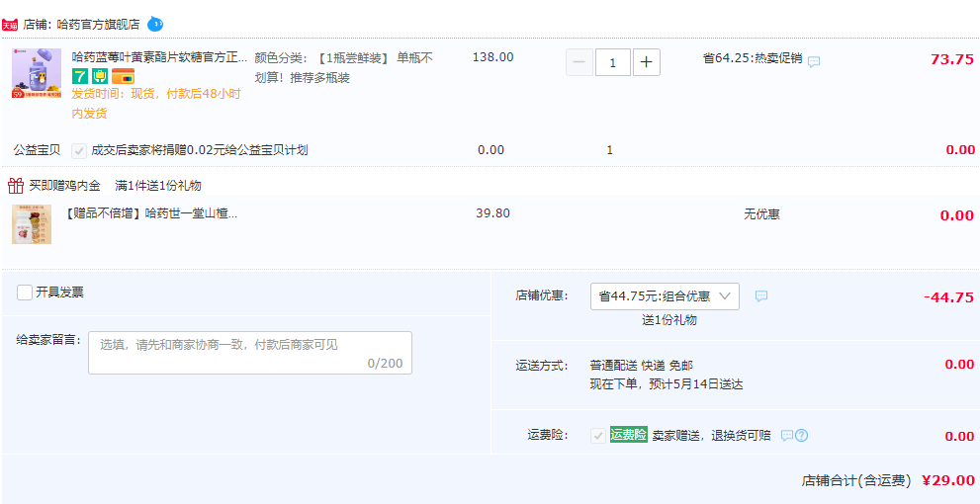This screenshot has width=980, height=504.
Task: Click the red subtotal 73.75
Action: pyautogui.click(x=952, y=59)
